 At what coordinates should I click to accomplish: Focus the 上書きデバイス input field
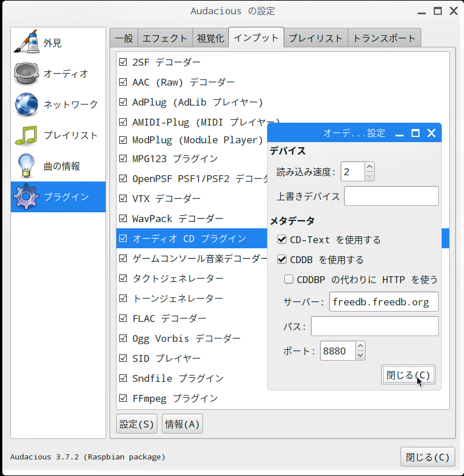point(391,196)
